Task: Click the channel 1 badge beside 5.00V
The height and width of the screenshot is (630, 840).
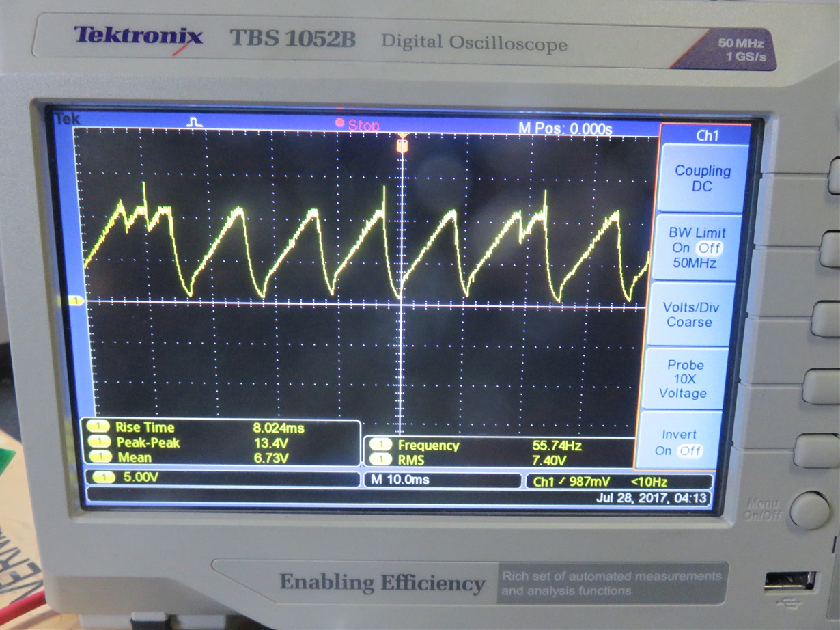Action: (x=102, y=477)
